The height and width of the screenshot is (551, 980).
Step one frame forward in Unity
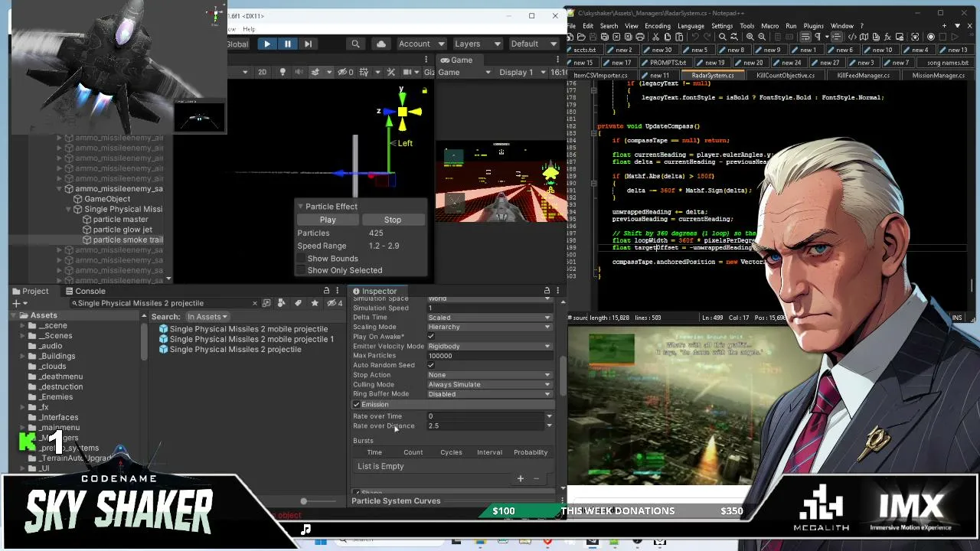(308, 44)
